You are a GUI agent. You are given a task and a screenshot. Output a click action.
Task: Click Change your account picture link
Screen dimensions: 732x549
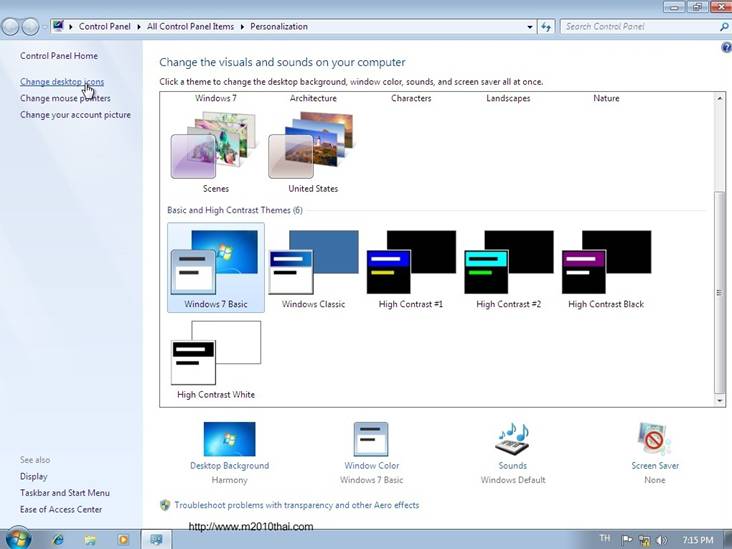pos(75,115)
